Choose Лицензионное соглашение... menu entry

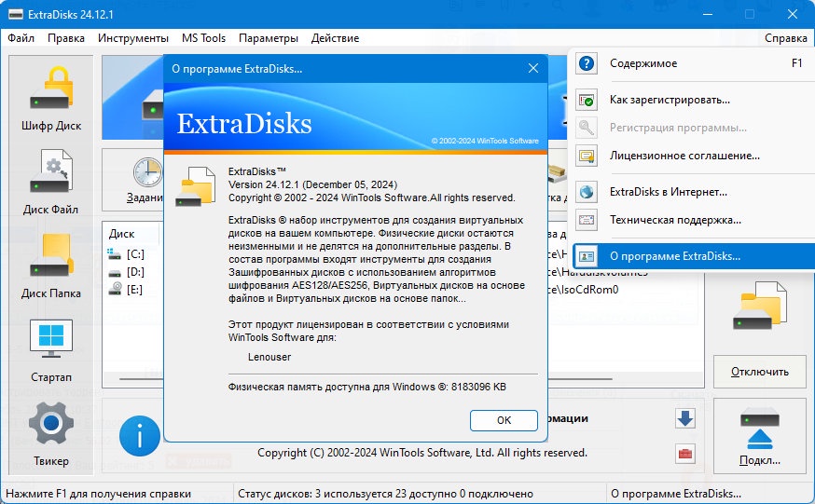(x=694, y=156)
